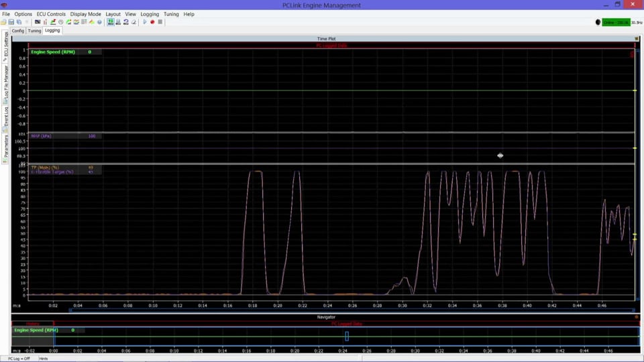Screen dimensions: 644x362
Task: Click the red History label in Navigator
Action: (x=32, y=324)
